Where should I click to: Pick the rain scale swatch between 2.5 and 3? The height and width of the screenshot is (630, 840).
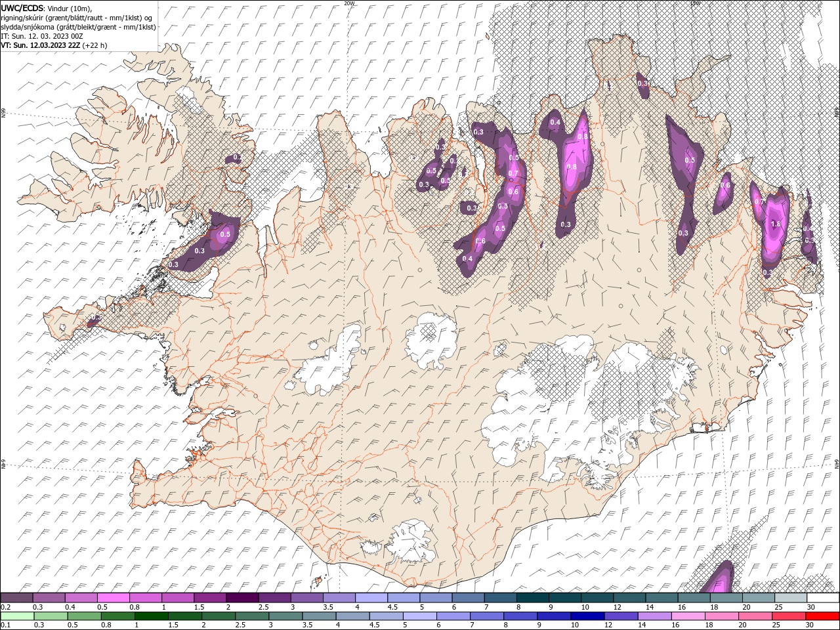pos(251,616)
